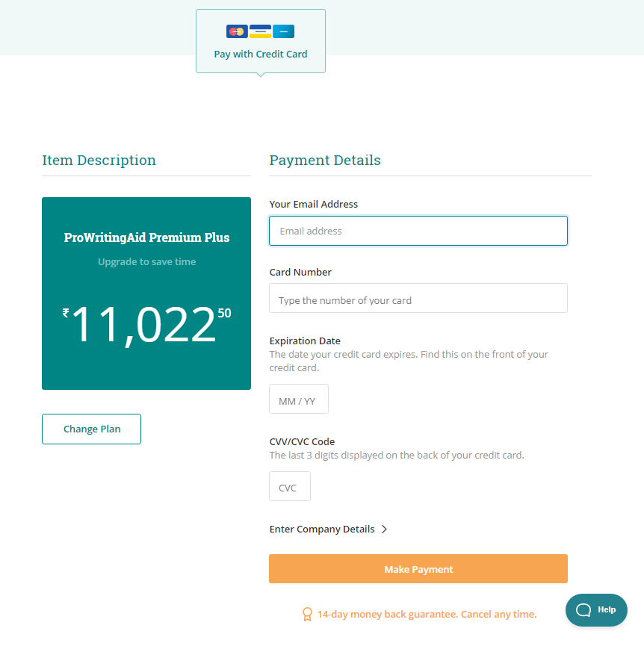The height and width of the screenshot is (646, 644).
Task: Submit with the Make Payment button
Action: 418,569
